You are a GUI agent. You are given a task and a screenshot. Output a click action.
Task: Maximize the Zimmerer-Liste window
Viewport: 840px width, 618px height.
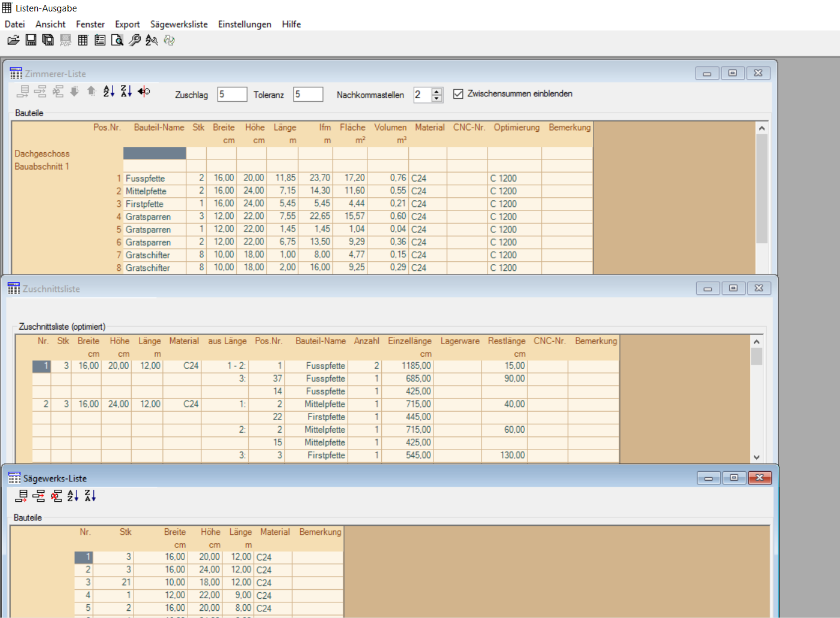pyautogui.click(x=732, y=73)
